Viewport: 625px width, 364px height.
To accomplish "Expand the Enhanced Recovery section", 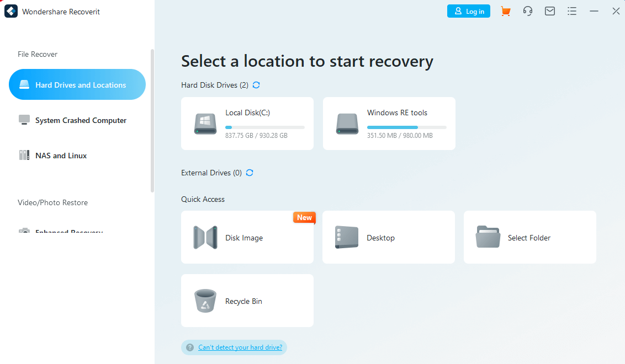I will tap(68, 231).
